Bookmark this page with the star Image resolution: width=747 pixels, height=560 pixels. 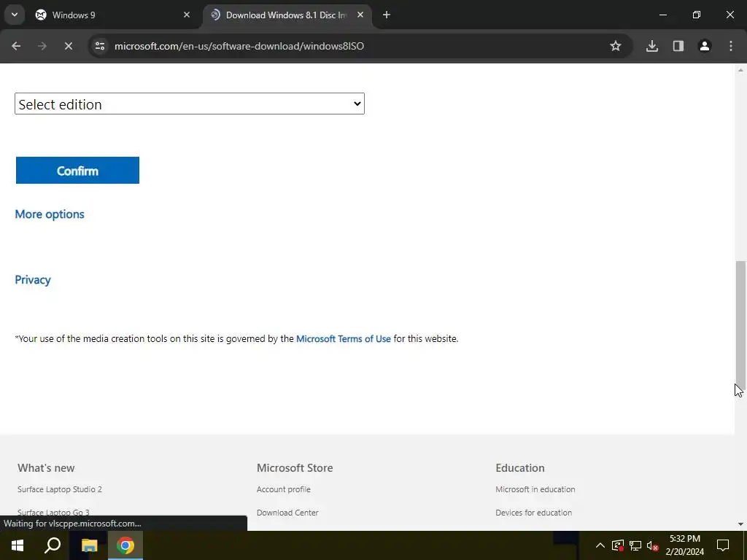coord(616,46)
